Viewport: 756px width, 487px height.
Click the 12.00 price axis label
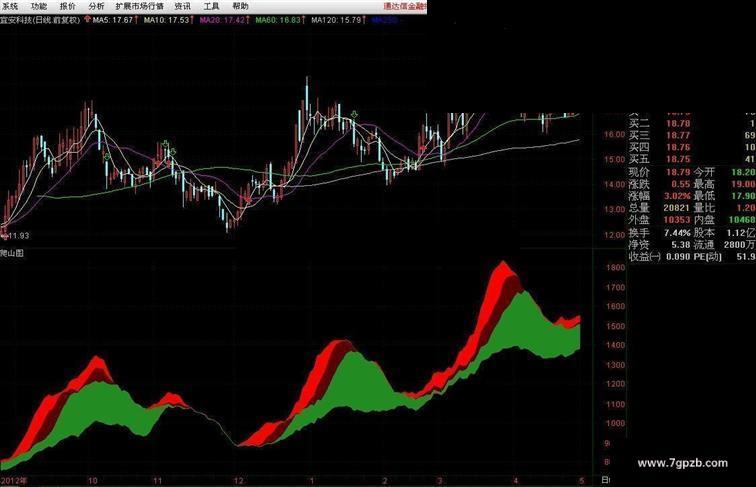(614, 235)
